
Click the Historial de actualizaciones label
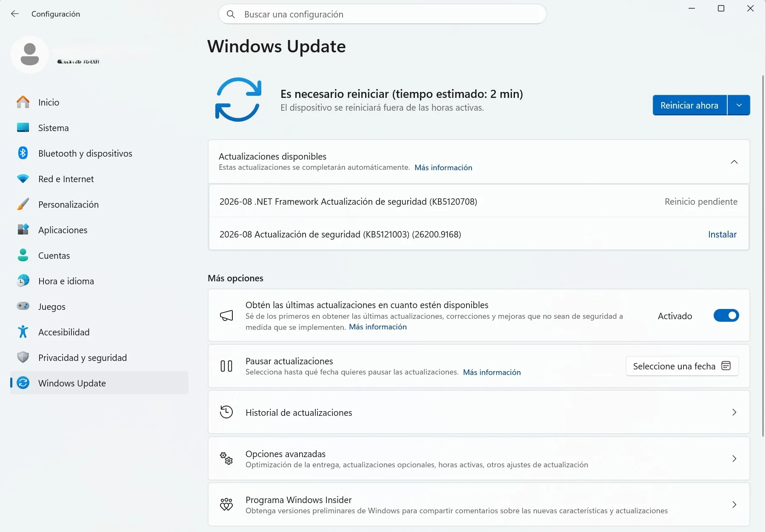(x=299, y=412)
